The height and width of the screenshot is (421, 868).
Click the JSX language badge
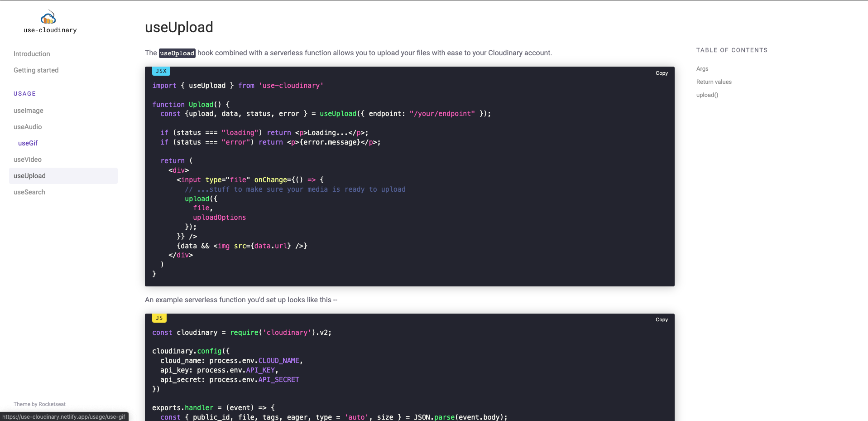click(x=161, y=71)
